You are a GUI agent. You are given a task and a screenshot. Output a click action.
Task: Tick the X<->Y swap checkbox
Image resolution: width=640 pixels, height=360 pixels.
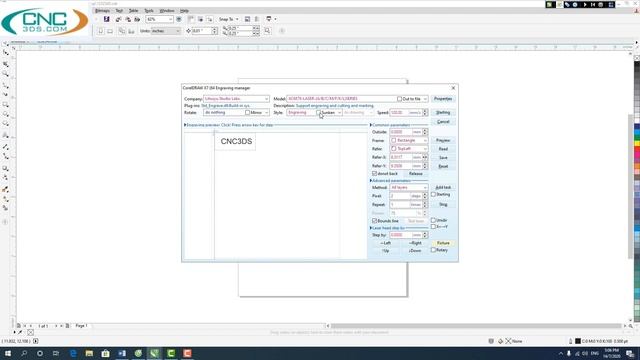433,227
